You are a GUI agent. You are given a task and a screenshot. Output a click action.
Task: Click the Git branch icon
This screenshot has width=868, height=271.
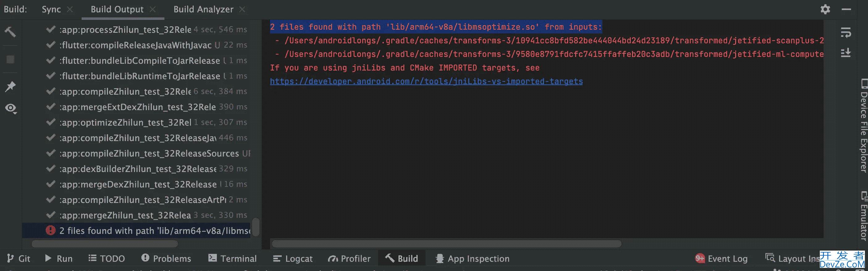11,259
